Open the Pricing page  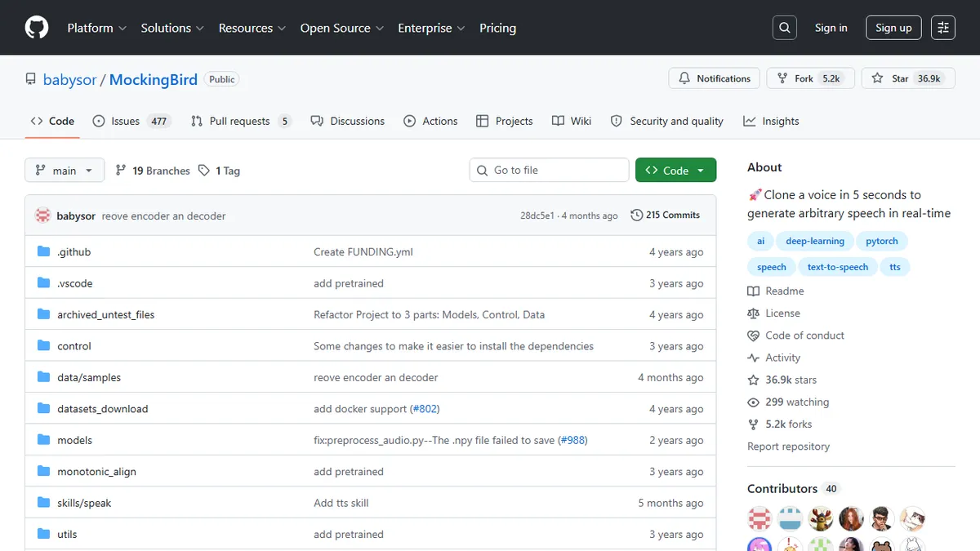click(x=497, y=28)
